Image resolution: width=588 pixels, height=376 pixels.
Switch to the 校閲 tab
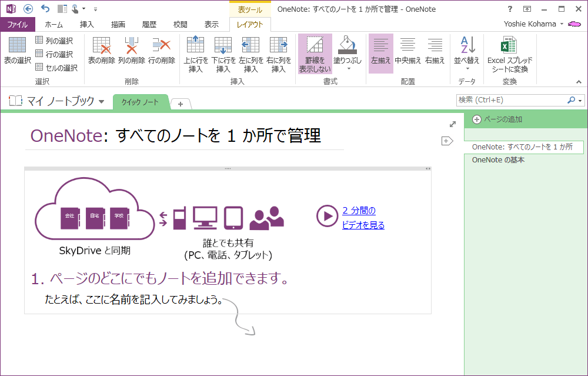coord(180,24)
